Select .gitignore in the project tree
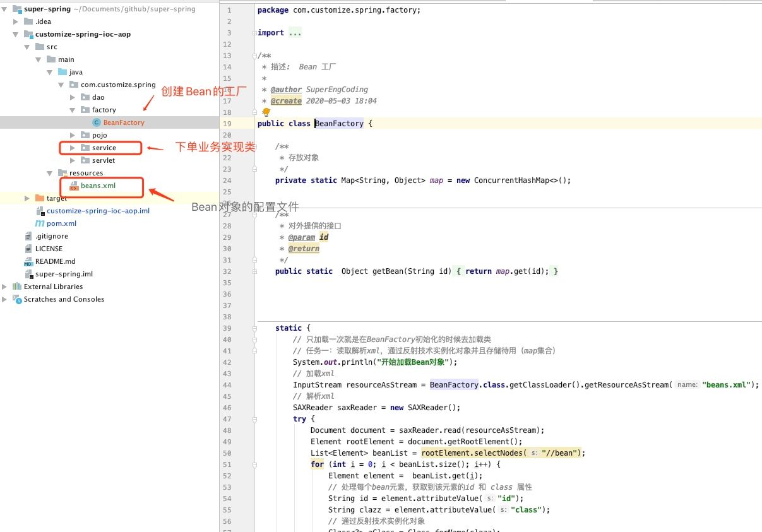The height and width of the screenshot is (532, 762). tap(51, 236)
